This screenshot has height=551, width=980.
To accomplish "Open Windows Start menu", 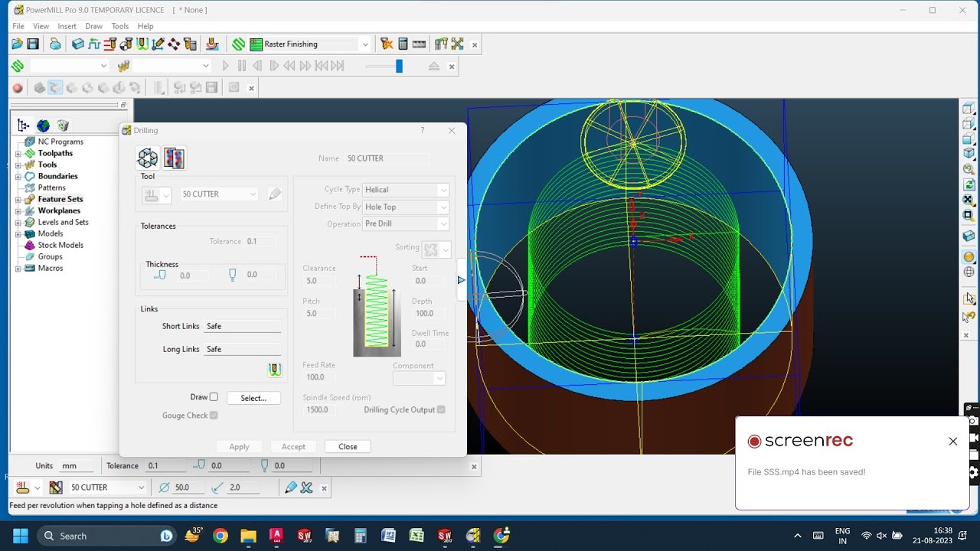I will [21, 536].
